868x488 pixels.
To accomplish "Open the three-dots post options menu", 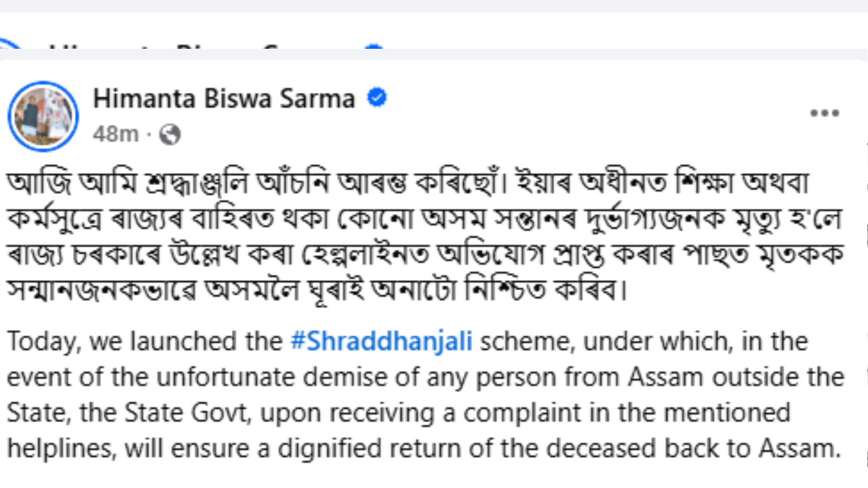I will tap(825, 113).
